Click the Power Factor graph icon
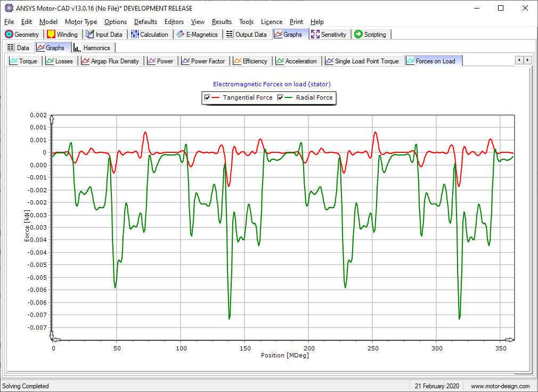538x392 pixels. (185, 61)
